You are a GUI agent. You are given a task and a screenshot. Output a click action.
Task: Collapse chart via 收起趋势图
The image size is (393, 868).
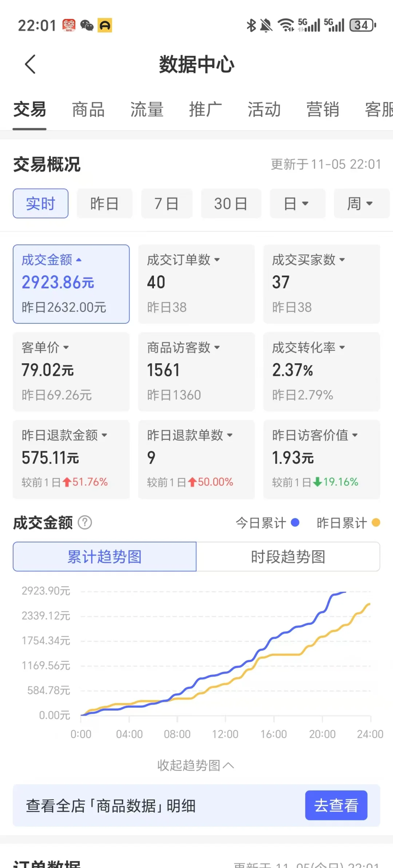196,765
